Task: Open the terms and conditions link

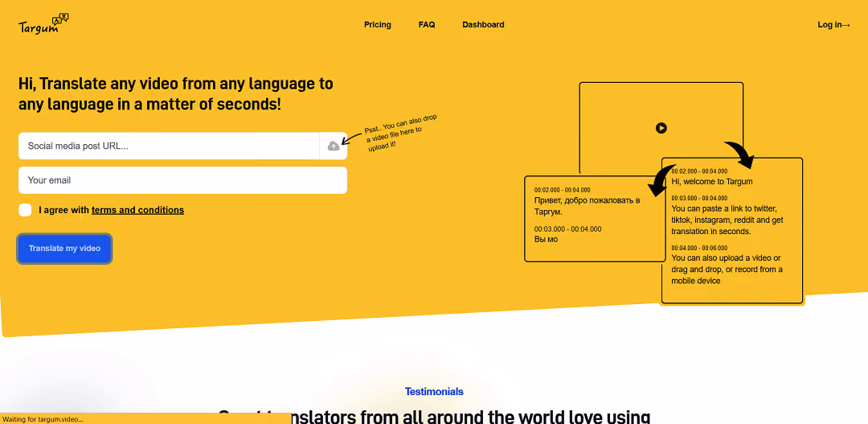Action: 138,210
